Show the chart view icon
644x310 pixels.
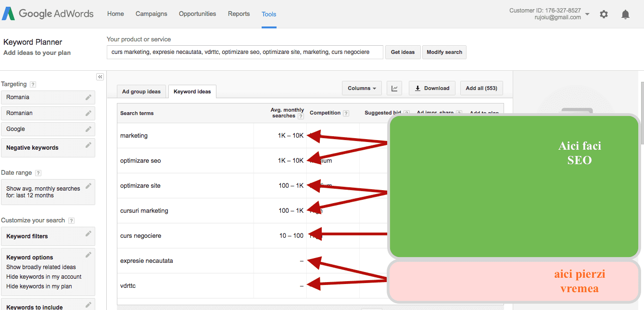pyautogui.click(x=394, y=88)
